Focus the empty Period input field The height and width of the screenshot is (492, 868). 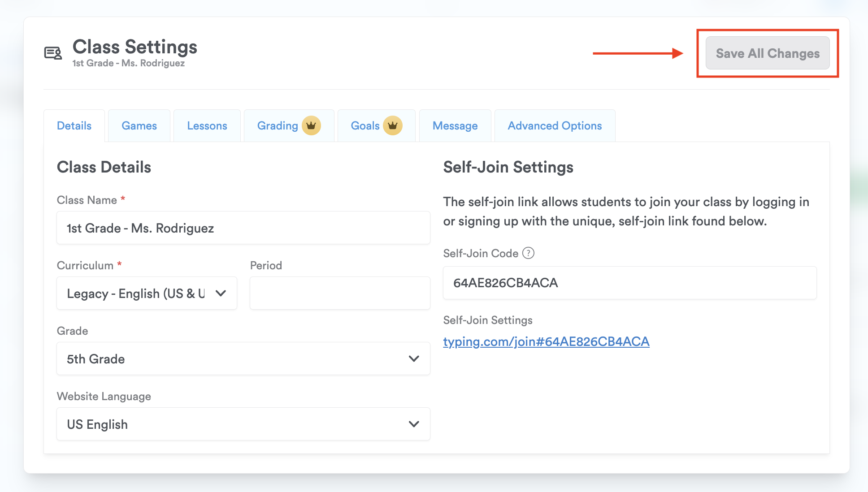(x=339, y=293)
